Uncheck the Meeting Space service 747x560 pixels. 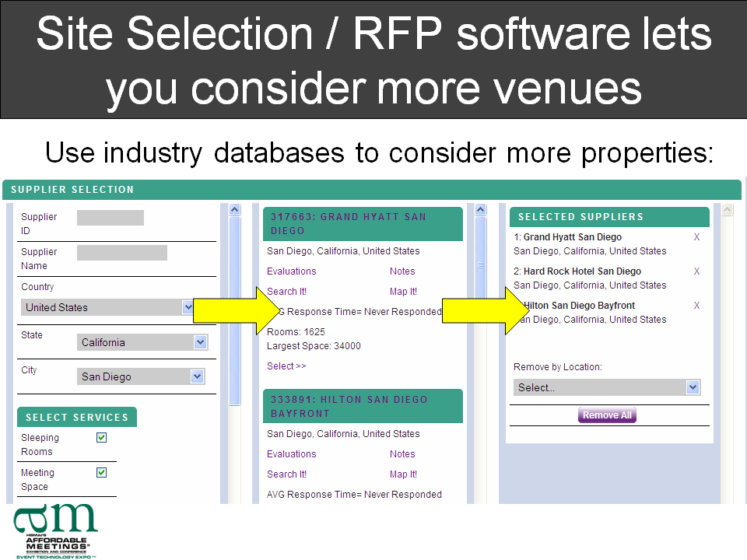pos(101,472)
